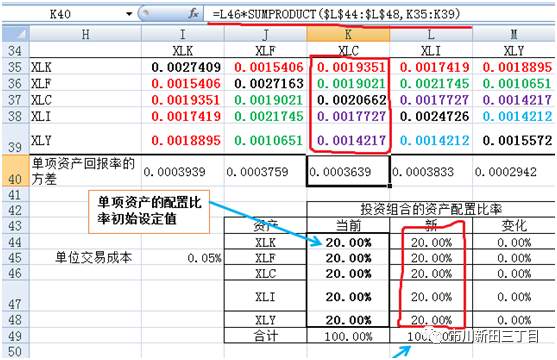This screenshot has width=557, height=360.
Task: Click the callout box 单项资产的配置比率初始设定值
Action: point(149,211)
